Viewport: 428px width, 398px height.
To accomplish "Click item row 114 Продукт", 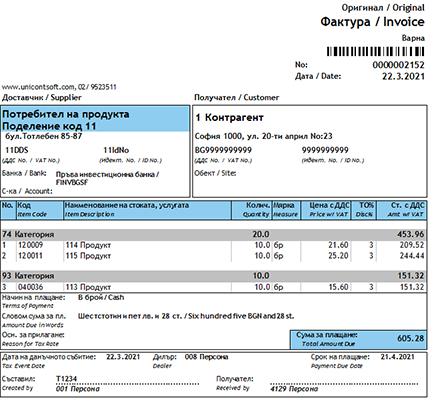I will (x=214, y=245).
